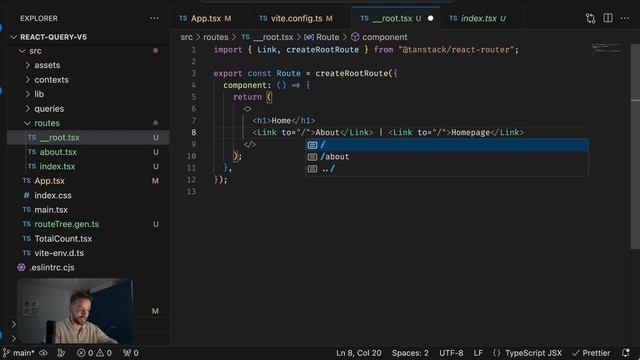Click the Ln 8, Col 20 cursor position
Screen dimensions: 640x360
pyautogui.click(x=359, y=353)
